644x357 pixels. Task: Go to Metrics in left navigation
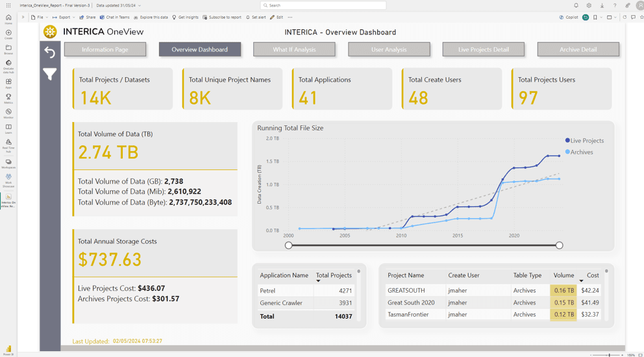pyautogui.click(x=8, y=98)
